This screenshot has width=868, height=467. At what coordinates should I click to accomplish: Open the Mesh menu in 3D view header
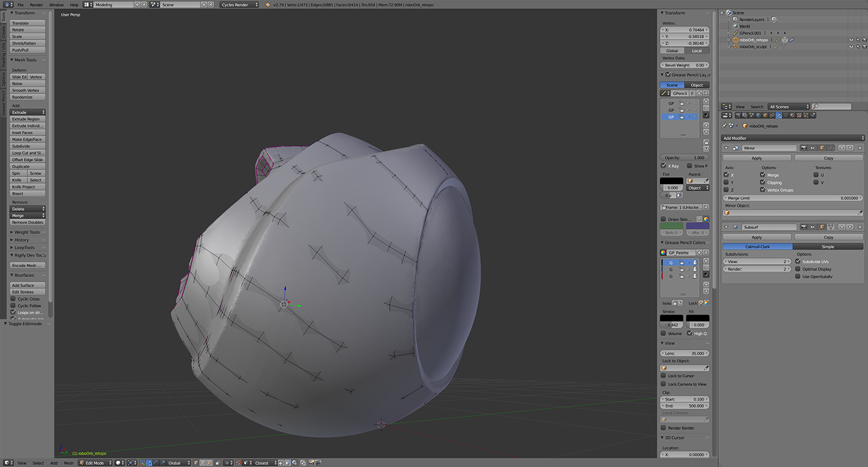(x=68, y=462)
